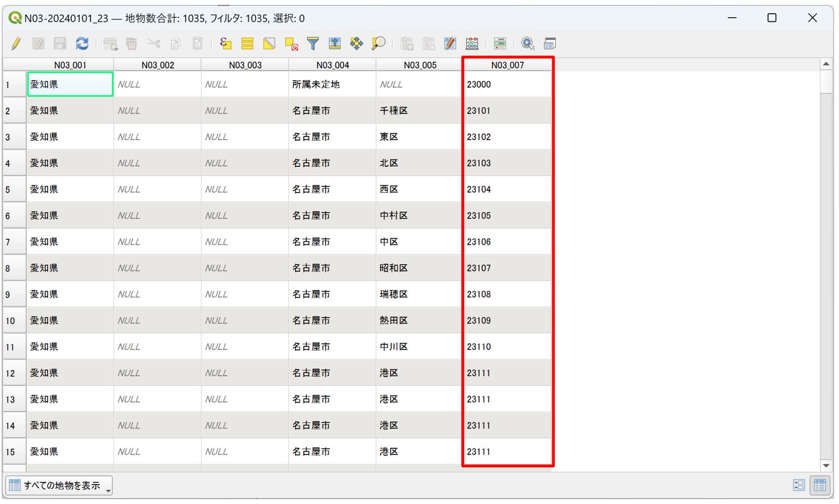
Task: Click the cell containing 瑞穂区
Action: point(420,294)
